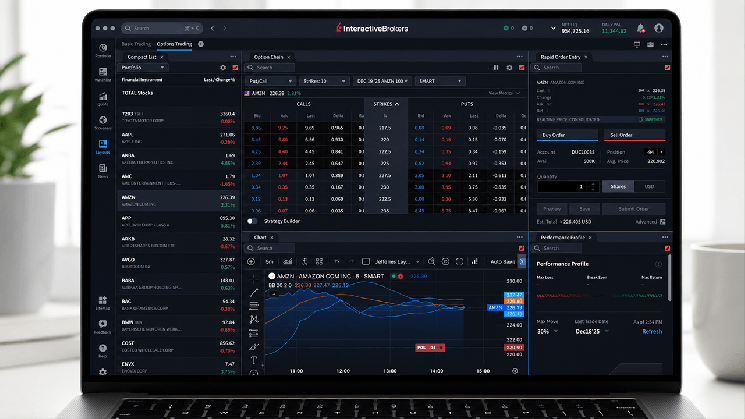
Task: Click the fullscreen icon in chart toolbar
Action: tap(459, 261)
